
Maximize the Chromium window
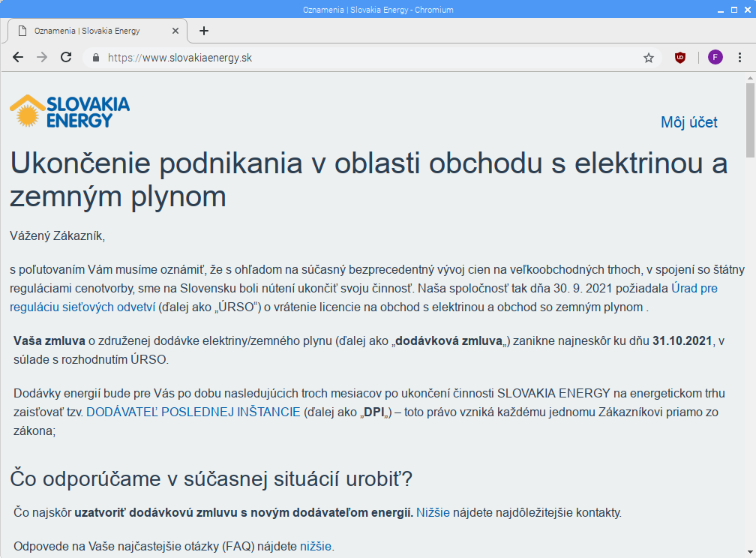(734, 10)
